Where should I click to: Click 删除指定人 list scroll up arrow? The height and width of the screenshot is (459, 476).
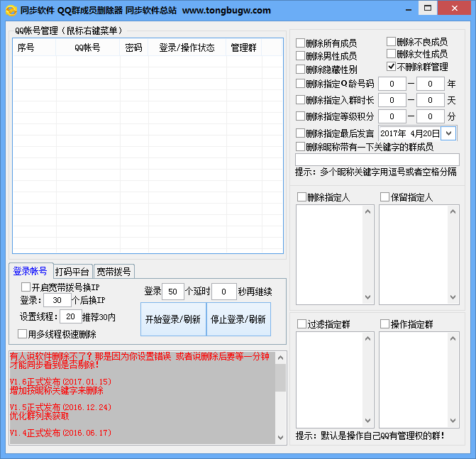368,211
